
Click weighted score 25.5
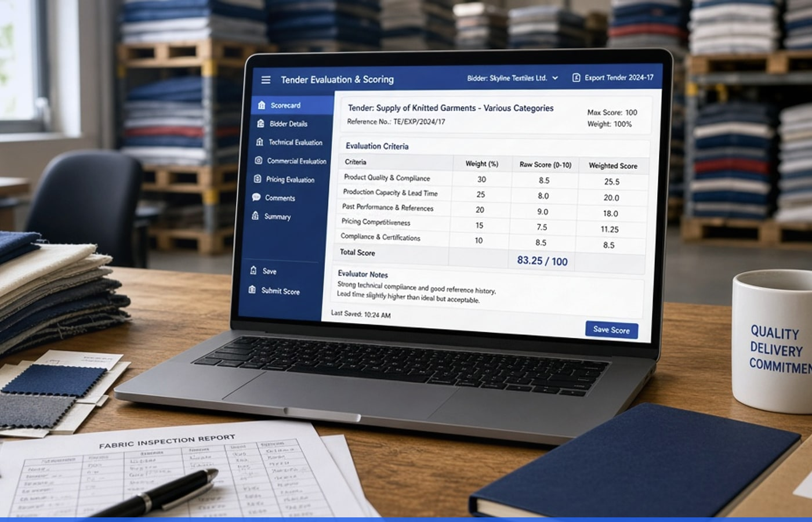coord(612,182)
